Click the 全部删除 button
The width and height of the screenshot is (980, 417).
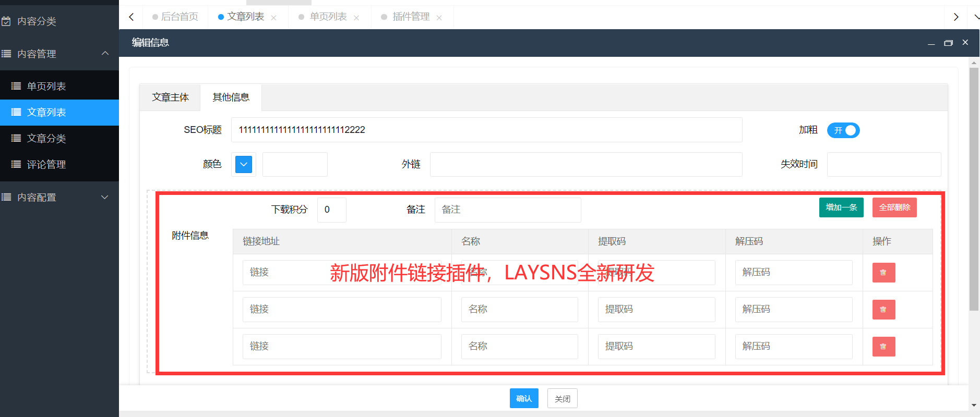click(x=894, y=207)
